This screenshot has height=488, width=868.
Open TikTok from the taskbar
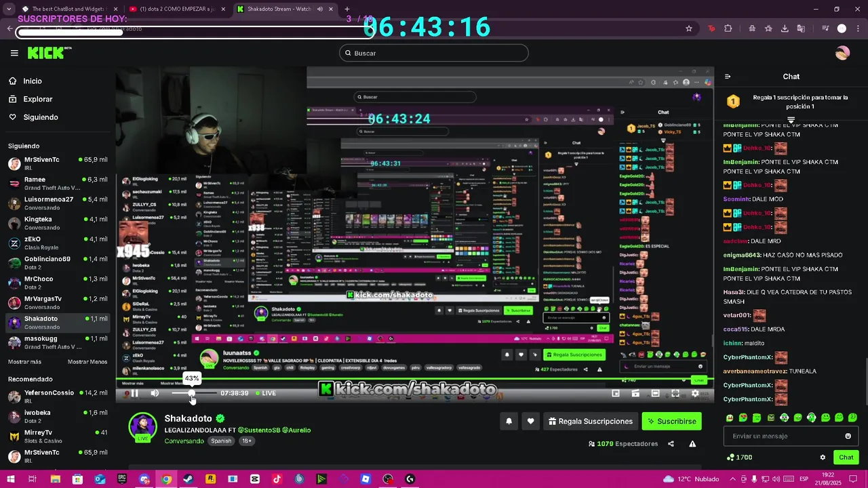(x=277, y=479)
